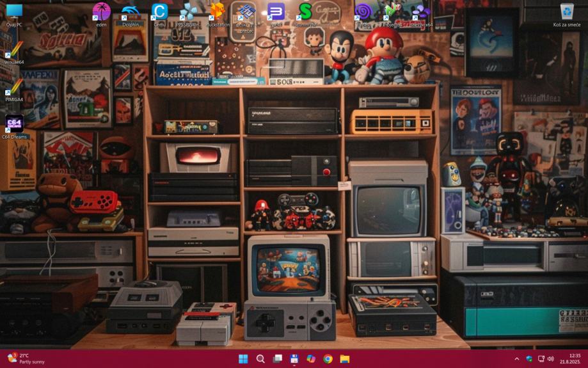The image size is (588, 368).
Task: Open Google Chrome from the taskbar
Action: [328, 359]
